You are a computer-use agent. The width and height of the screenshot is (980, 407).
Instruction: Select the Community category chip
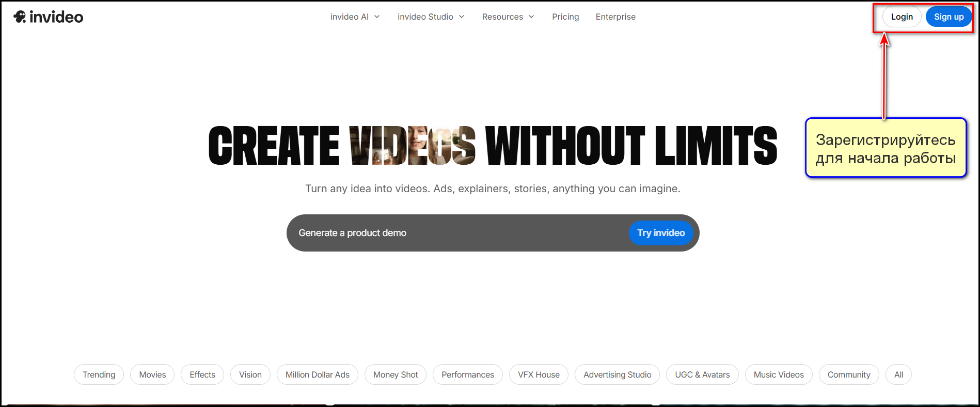pyautogui.click(x=849, y=374)
